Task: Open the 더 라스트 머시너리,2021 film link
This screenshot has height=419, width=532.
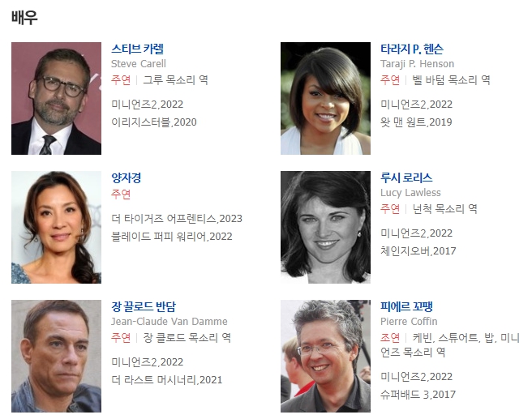Action: click(x=166, y=379)
